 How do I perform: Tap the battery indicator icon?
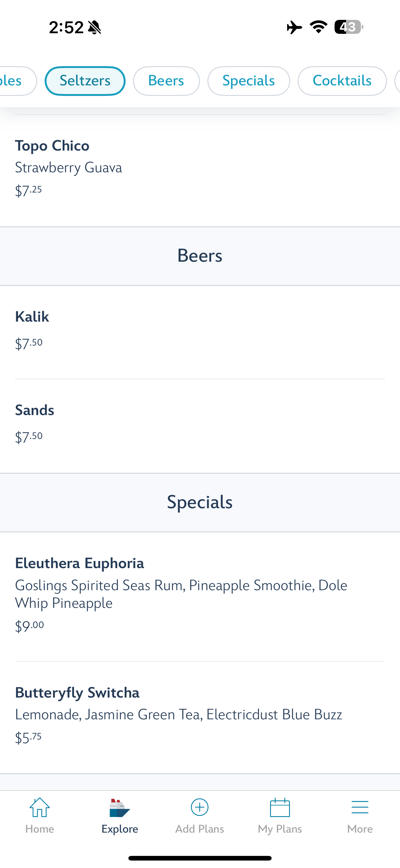(x=349, y=27)
